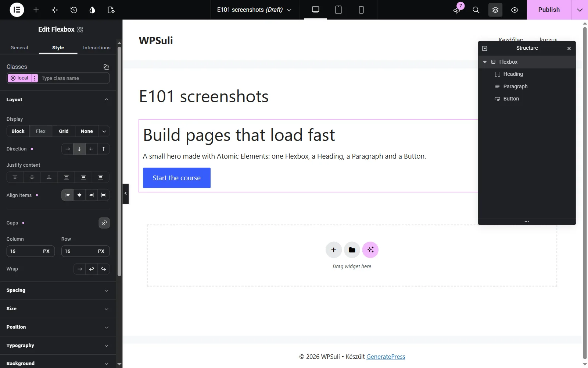Switch to tablet device view

pyautogui.click(x=338, y=10)
